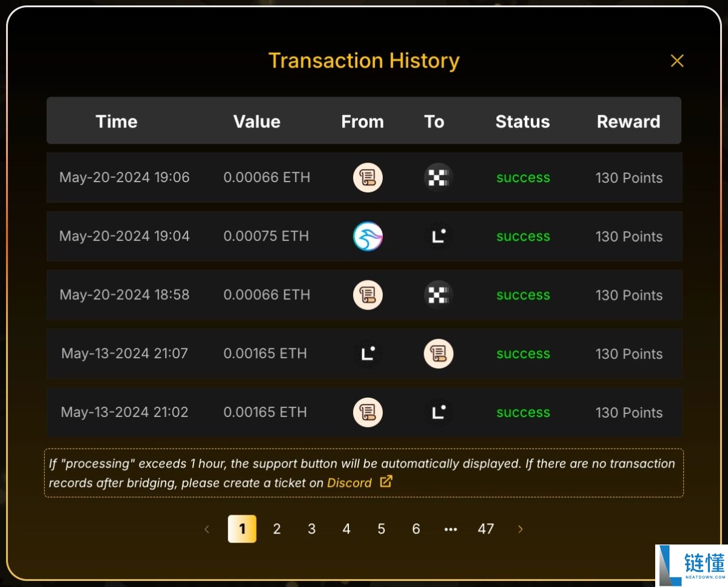
Task: Click the "May-20-2024 19:06" timestamp
Action: (124, 177)
